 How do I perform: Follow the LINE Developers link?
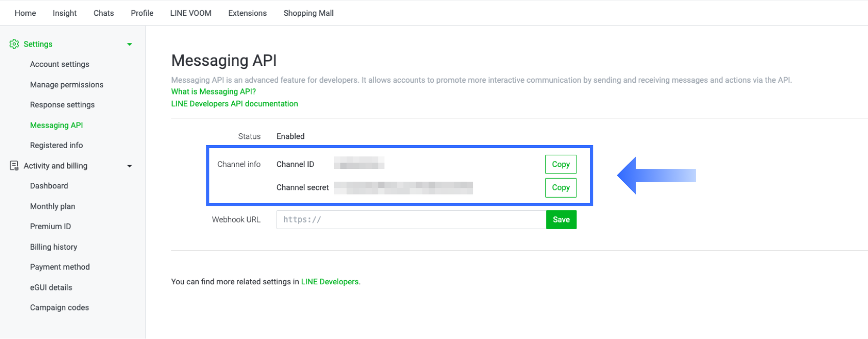pos(330,282)
